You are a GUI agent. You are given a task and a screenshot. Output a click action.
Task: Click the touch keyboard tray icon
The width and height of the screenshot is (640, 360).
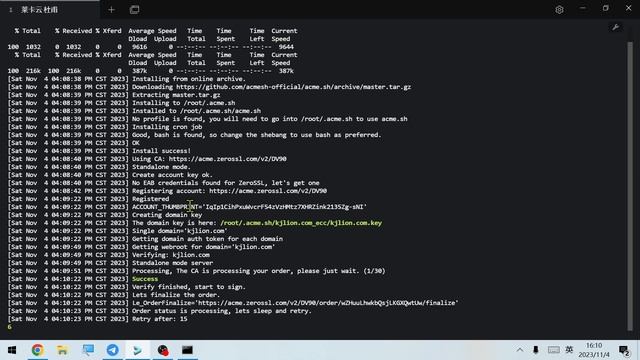tap(553, 350)
